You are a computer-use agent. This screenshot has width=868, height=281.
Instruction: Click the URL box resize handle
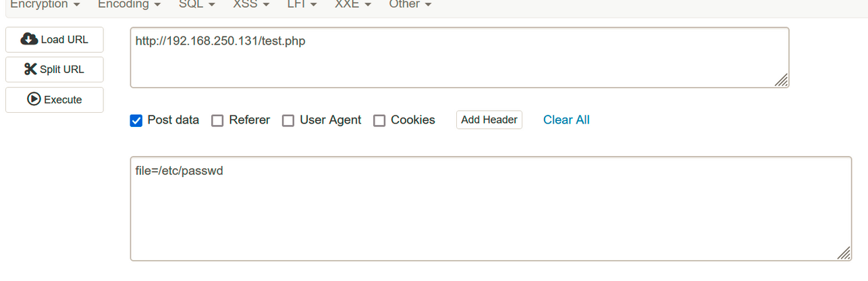pyautogui.click(x=781, y=80)
